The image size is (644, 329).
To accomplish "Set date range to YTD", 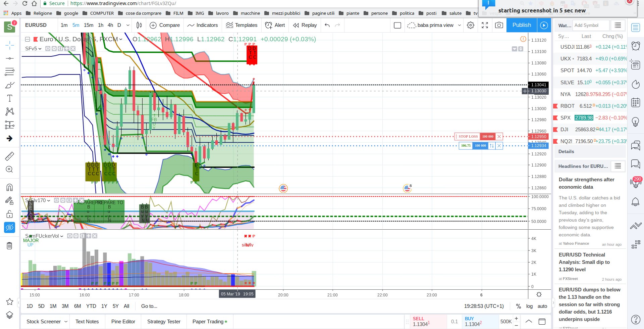I will click(x=91, y=306).
